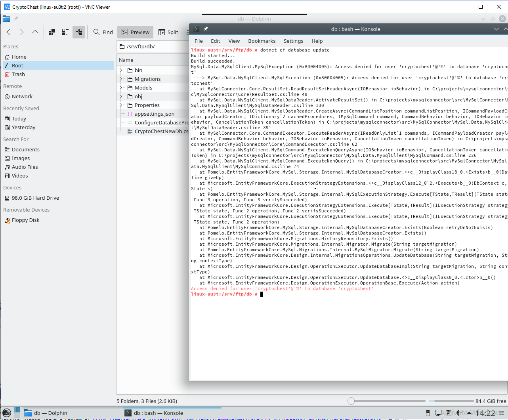Open Konsole View menu
The width and height of the screenshot is (508, 420).
click(234, 41)
